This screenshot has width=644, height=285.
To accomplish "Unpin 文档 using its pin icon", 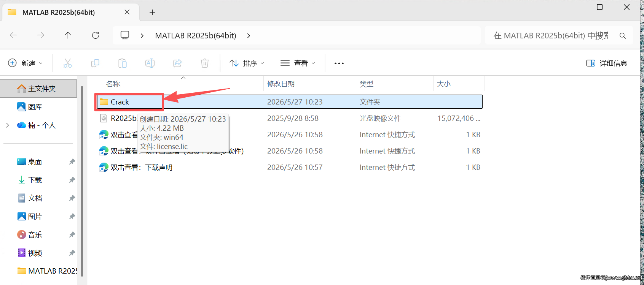I will (72, 198).
